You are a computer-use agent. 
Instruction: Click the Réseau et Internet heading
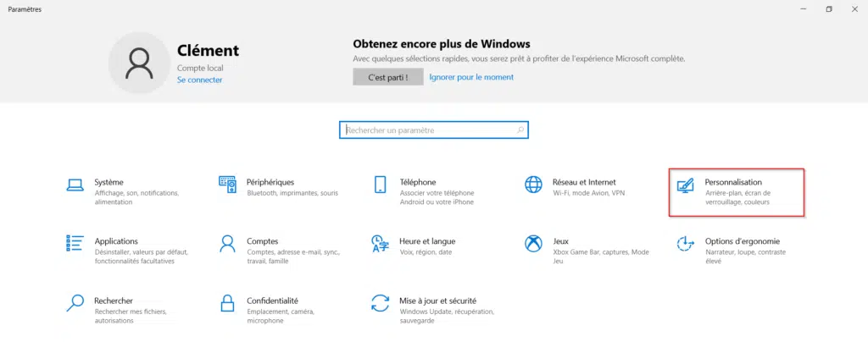coord(584,182)
